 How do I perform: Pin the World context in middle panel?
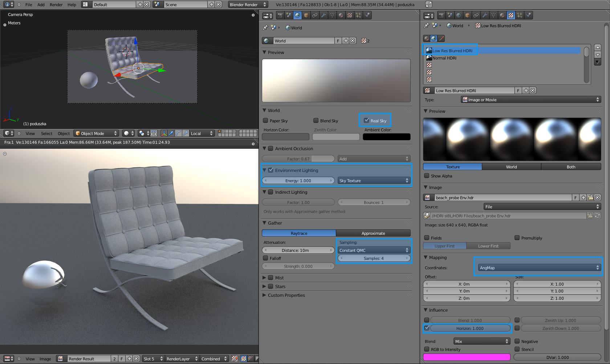[x=265, y=28]
